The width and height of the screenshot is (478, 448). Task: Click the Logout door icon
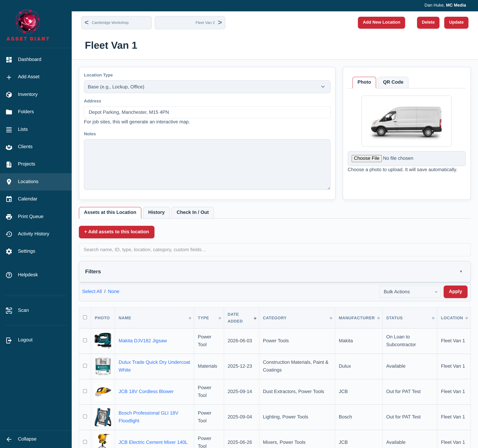9,340
